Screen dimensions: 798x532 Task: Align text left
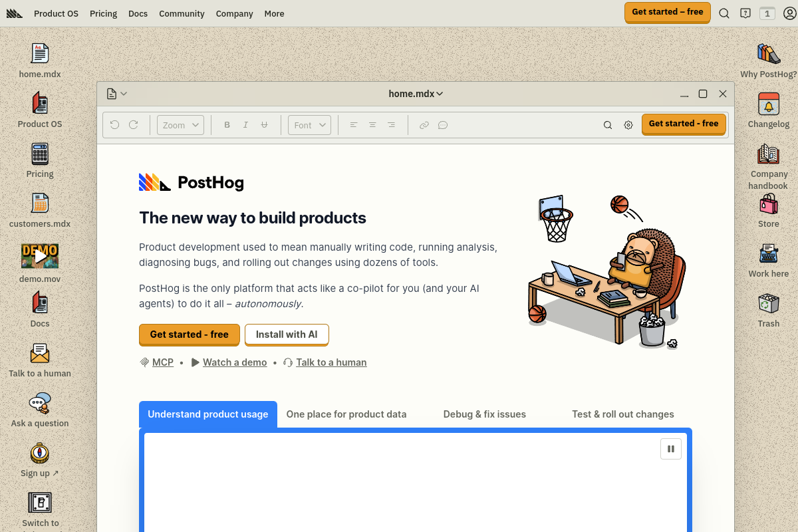pos(354,125)
